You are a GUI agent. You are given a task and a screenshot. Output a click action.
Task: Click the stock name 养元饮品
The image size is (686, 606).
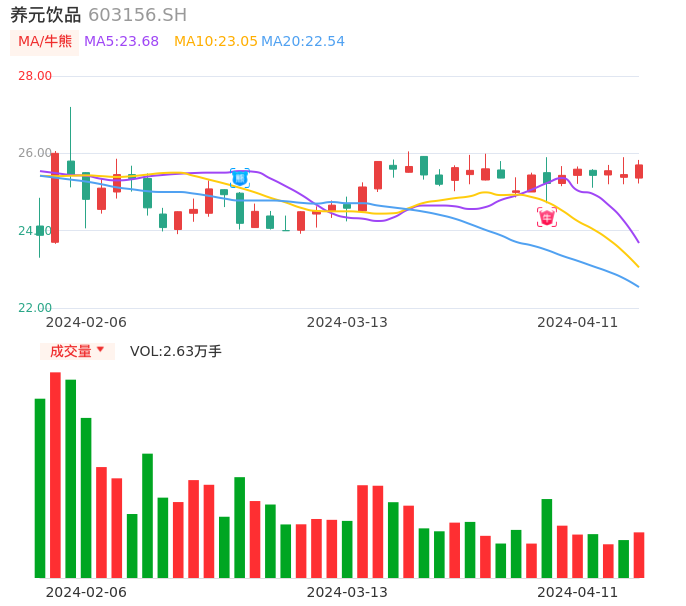46,15
